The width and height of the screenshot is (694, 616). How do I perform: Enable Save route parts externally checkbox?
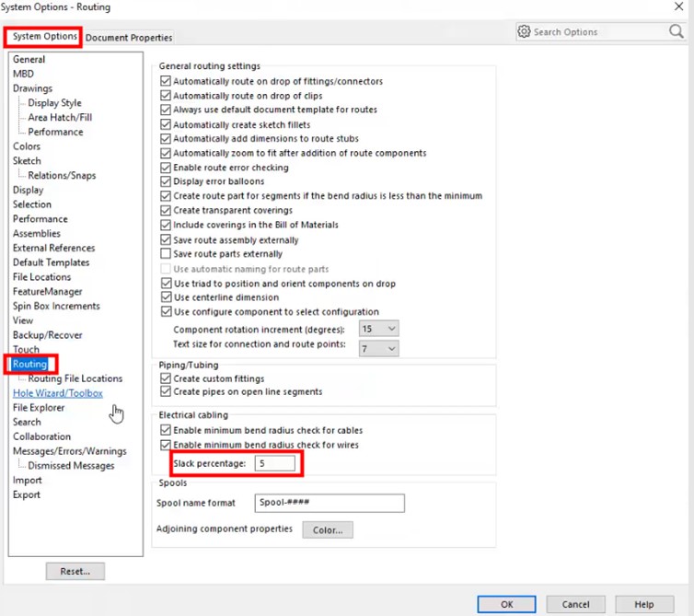pyautogui.click(x=166, y=254)
